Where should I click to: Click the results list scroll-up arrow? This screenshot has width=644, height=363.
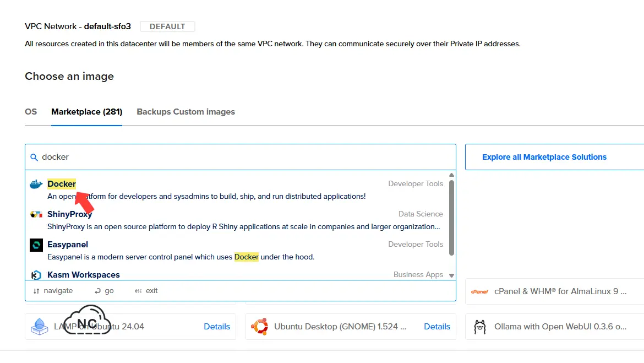pos(451,175)
